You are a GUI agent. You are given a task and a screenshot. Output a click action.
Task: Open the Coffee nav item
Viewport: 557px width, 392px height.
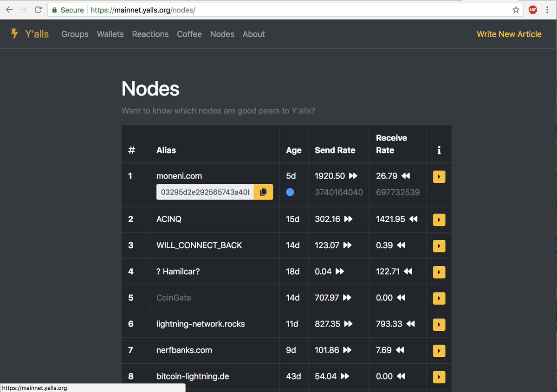pos(189,34)
